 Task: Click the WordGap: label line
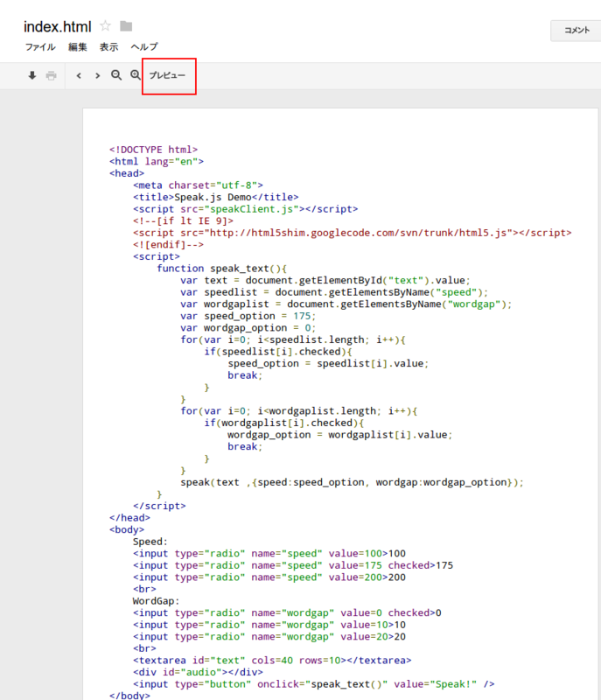coord(157,601)
